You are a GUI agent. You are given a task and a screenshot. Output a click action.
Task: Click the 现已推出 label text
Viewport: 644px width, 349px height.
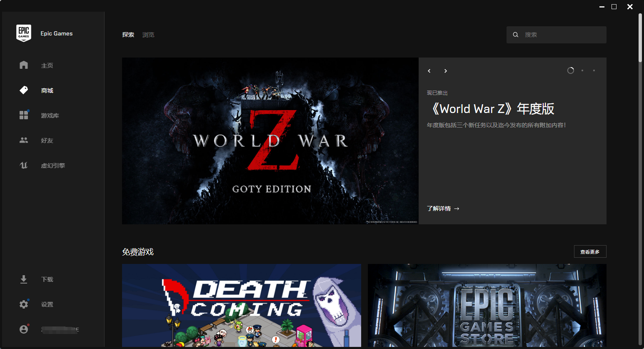point(437,93)
